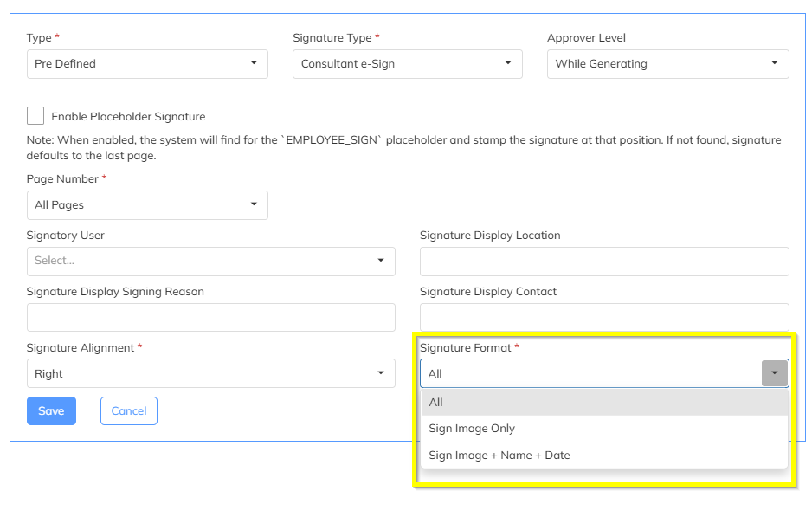Screen dimensions: 812x530
Task: Click the "Signature Display Signing Reason" label
Action: tap(115, 292)
